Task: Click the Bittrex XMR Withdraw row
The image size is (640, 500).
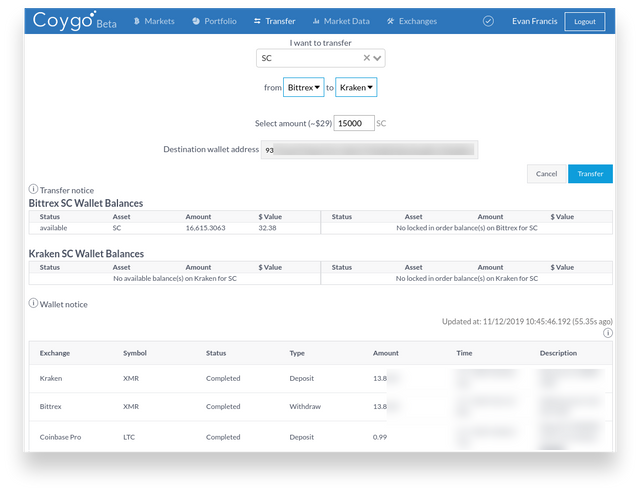Action: 320,407
